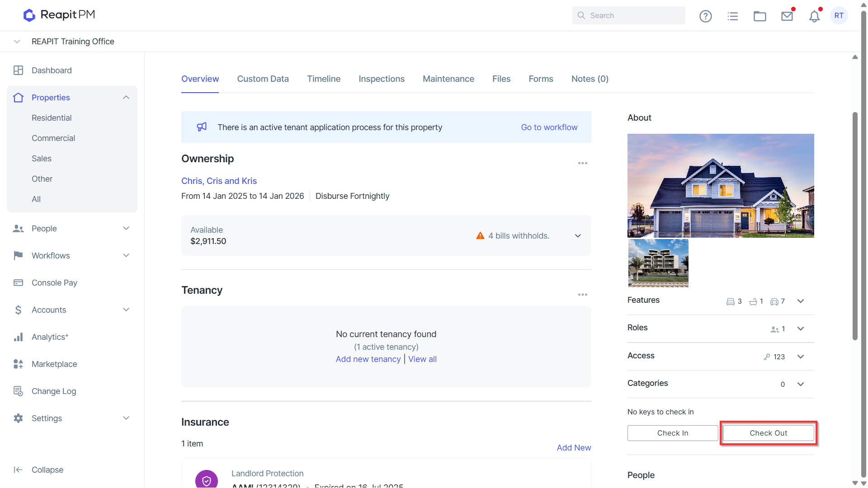
Task: Click the folder icon in top bar
Action: click(759, 16)
